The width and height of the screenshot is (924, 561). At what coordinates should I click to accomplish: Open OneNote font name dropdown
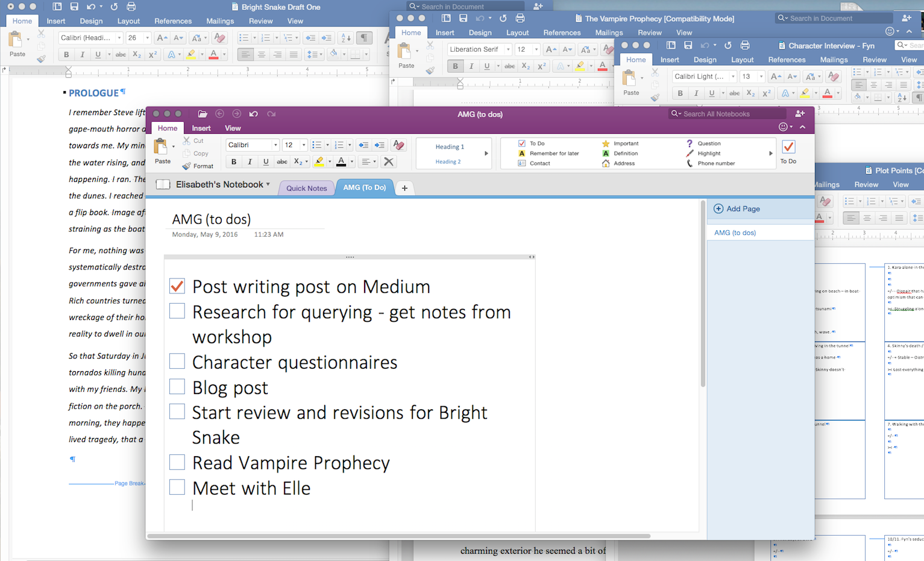tap(275, 145)
